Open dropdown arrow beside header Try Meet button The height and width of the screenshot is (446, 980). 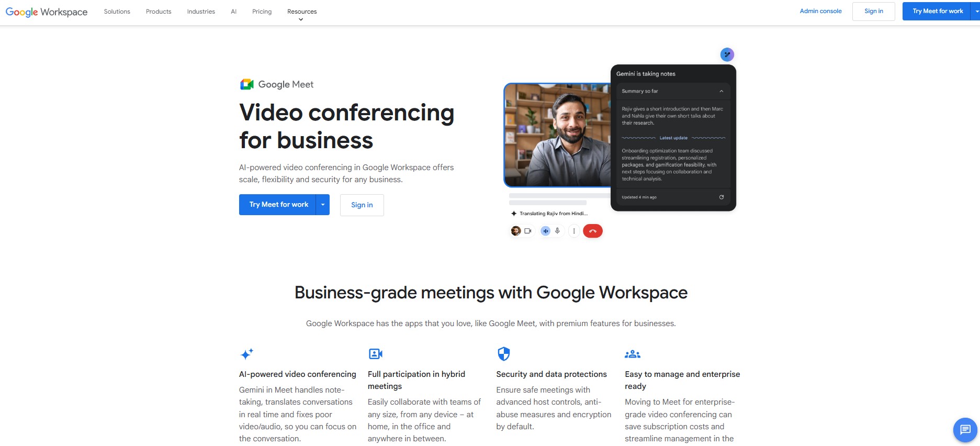(x=976, y=11)
